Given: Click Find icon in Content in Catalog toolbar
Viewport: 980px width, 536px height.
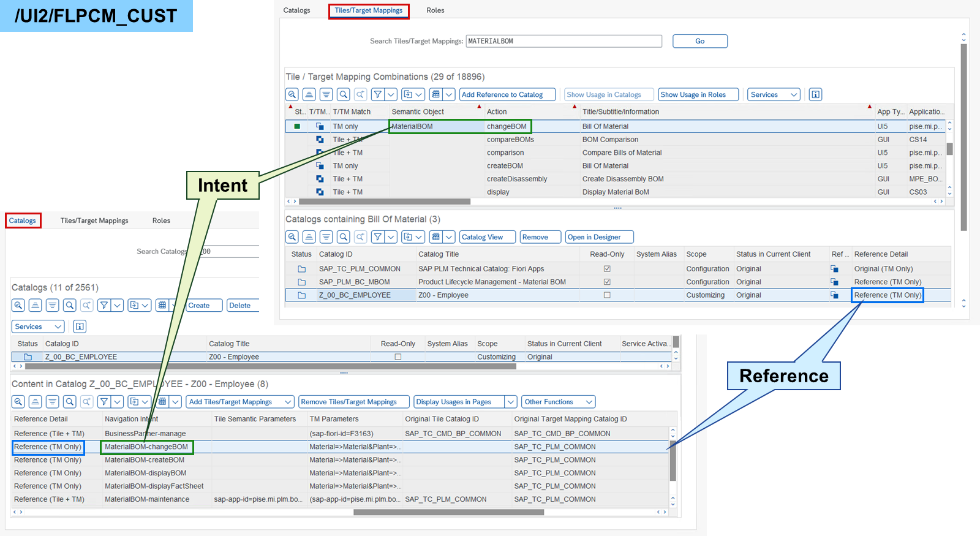Looking at the screenshot, I should pyautogui.click(x=70, y=402).
